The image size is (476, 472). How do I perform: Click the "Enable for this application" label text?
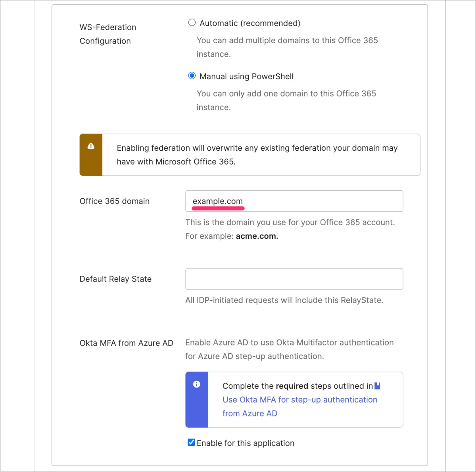[246, 443]
